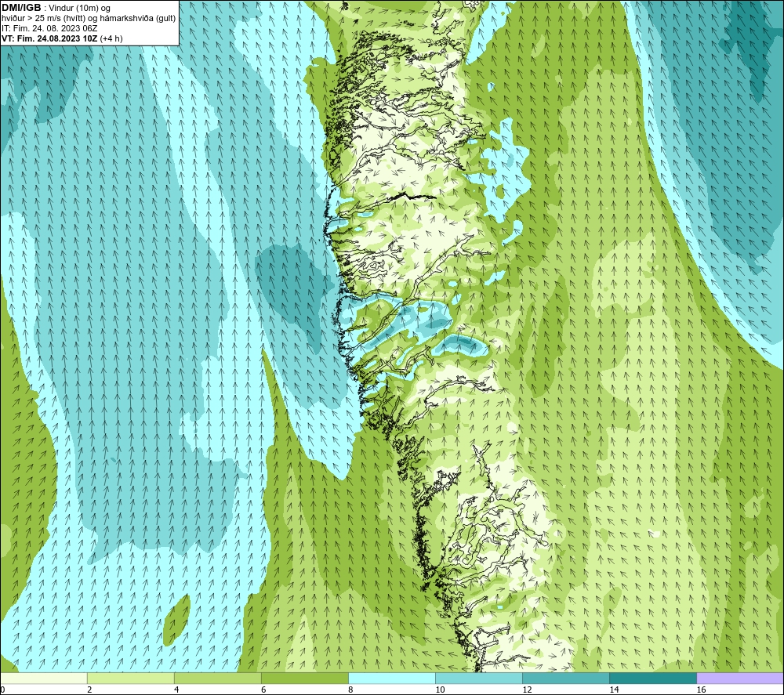Click the dark teal 14–16 m/s legend swatch
The width and height of the screenshot is (784, 695).
pos(652,678)
